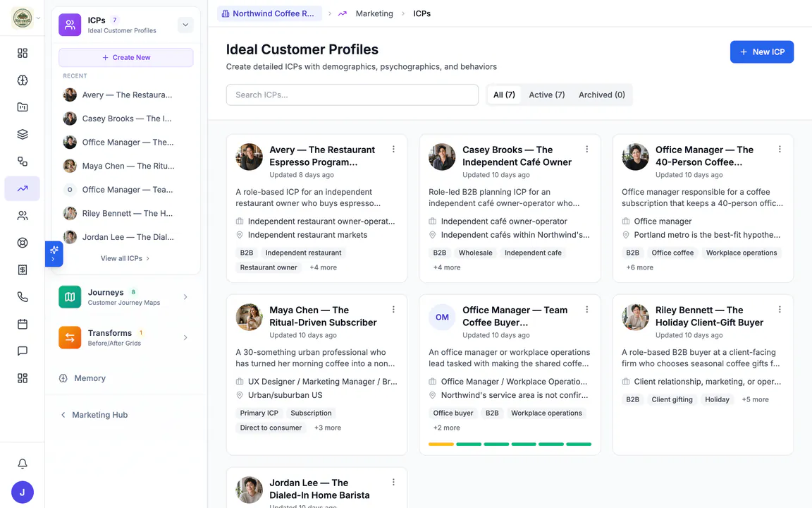Image resolution: width=812 pixels, height=508 pixels.
Task: Open Riley Bennett — The H... recent item
Action: click(126, 213)
